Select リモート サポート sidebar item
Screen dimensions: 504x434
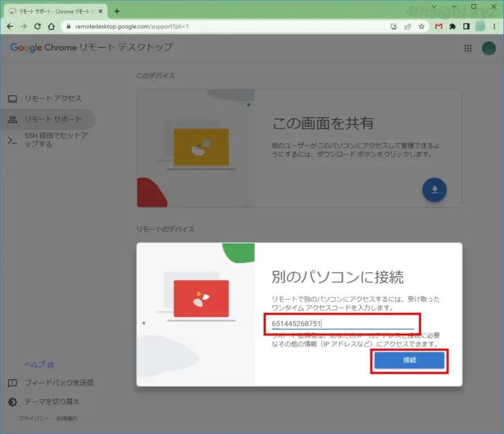[47, 119]
